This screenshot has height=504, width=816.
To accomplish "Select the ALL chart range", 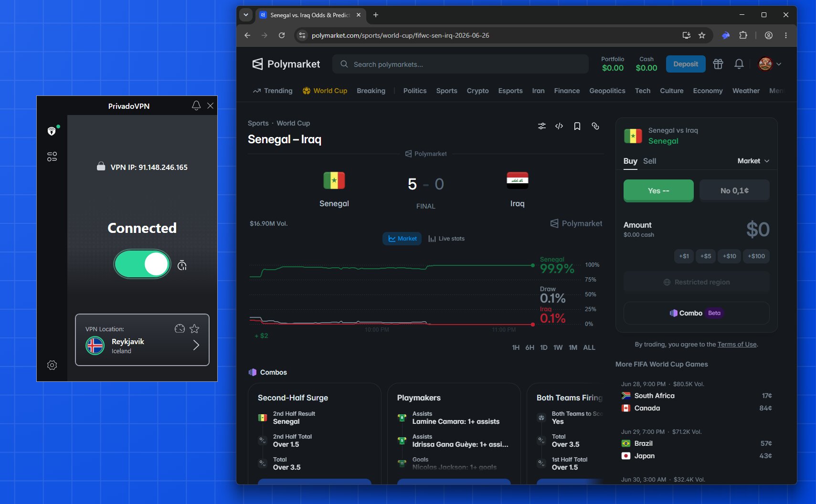I will (x=589, y=347).
